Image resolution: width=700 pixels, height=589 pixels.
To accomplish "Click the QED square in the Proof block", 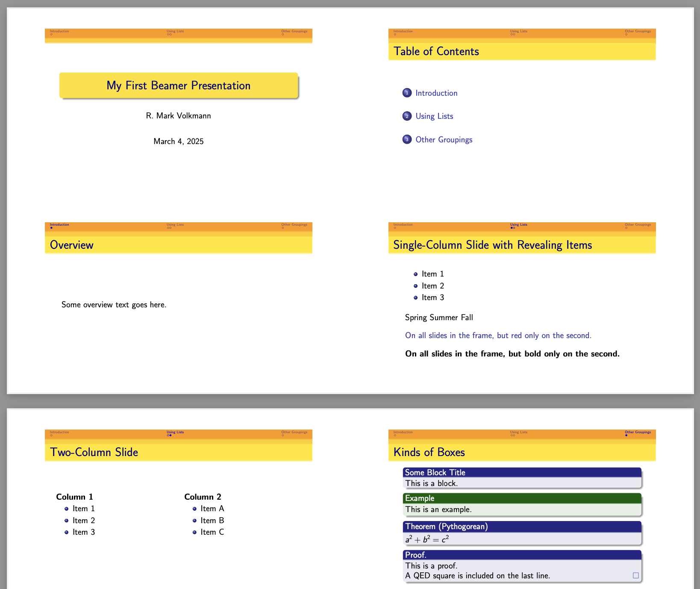I will (635, 576).
